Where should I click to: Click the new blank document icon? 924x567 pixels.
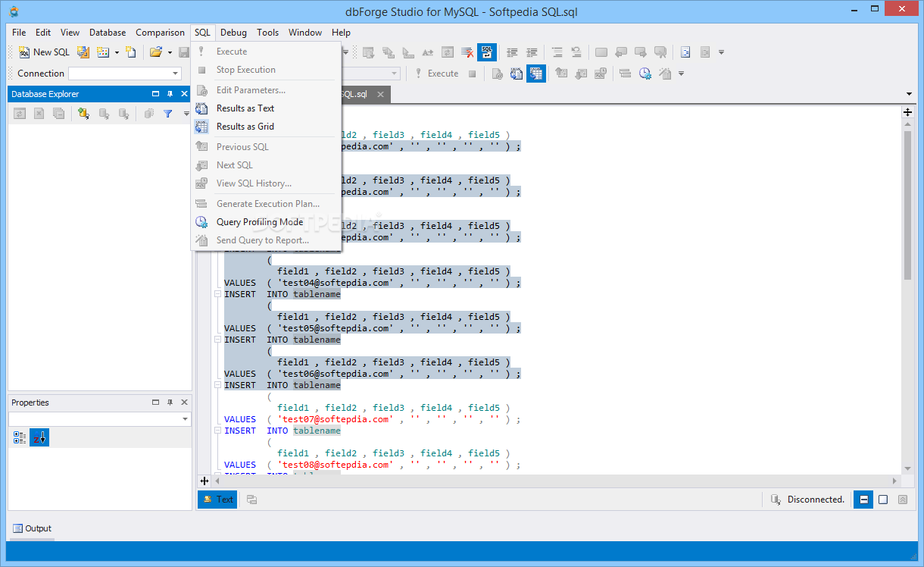point(131,52)
